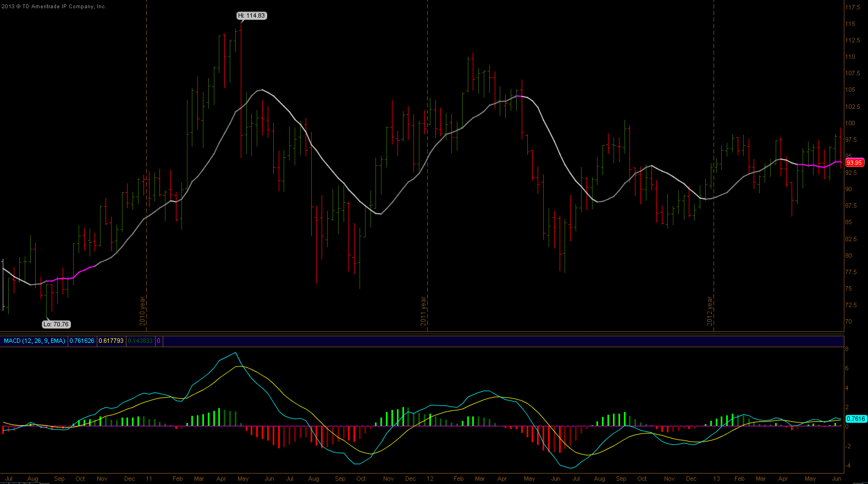Image resolution: width=868 pixels, height=484 pixels.
Task: Click the 'Hi: 114.83' price bubble
Action: [252, 16]
